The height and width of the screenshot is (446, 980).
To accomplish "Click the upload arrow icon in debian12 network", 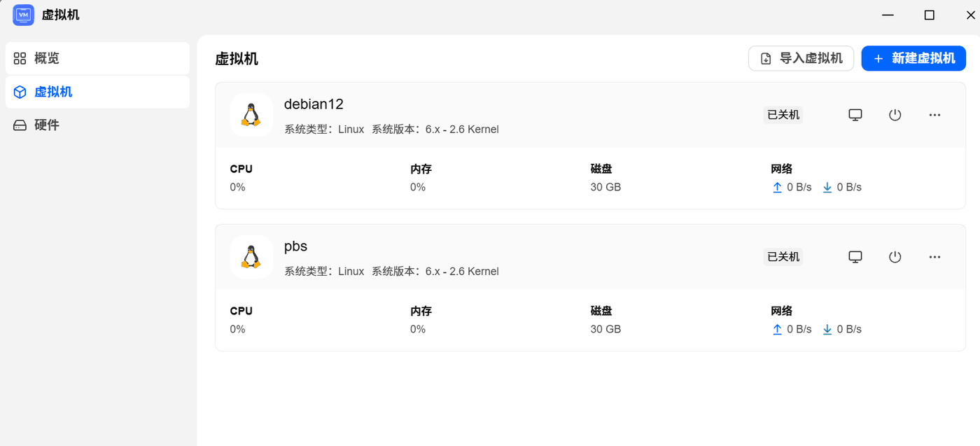I will [x=777, y=188].
